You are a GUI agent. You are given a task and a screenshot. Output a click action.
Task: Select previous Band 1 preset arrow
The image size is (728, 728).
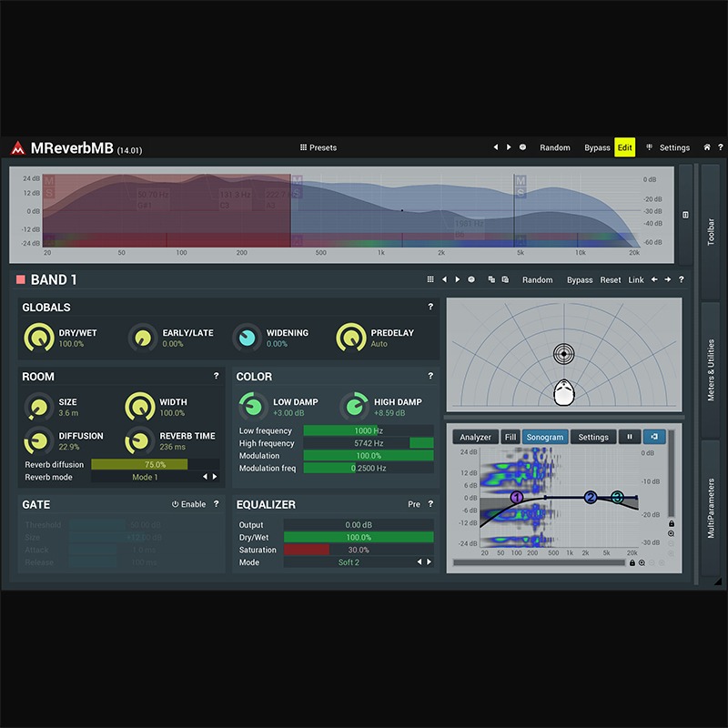click(x=444, y=279)
